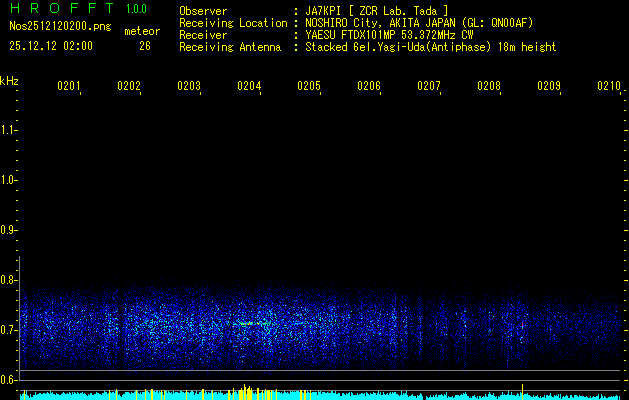This screenshot has width=629, height=400.
Task: Select the 0204 time marker
Action: coord(249,86)
